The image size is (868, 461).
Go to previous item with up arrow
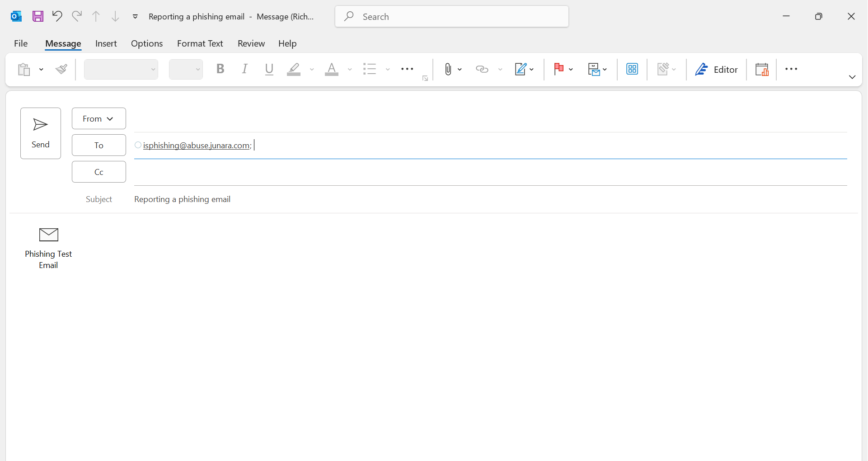click(x=96, y=17)
